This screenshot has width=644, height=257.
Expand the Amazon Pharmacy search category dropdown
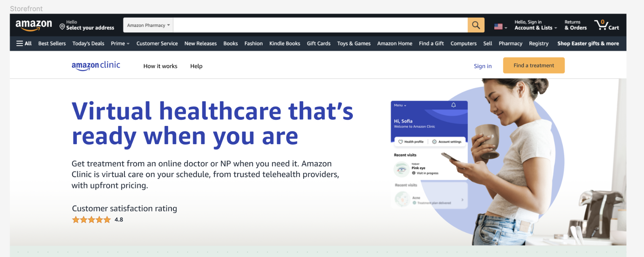tap(148, 25)
